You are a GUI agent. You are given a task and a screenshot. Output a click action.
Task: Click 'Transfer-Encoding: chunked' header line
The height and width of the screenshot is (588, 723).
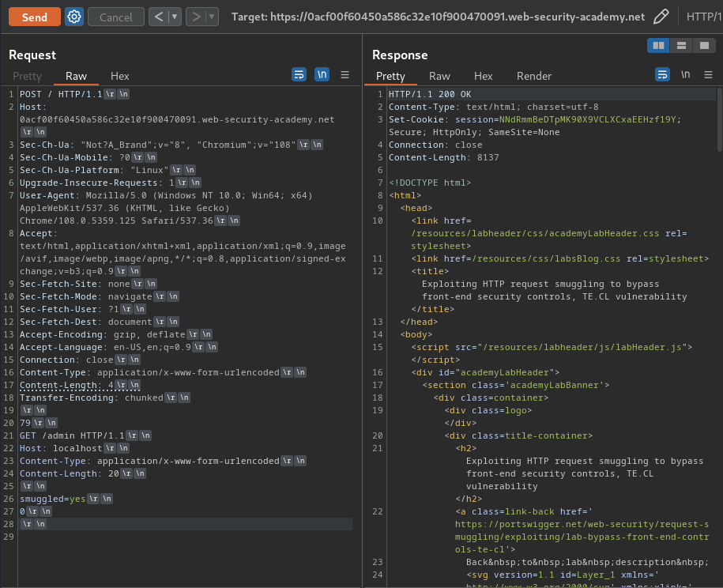pos(92,398)
